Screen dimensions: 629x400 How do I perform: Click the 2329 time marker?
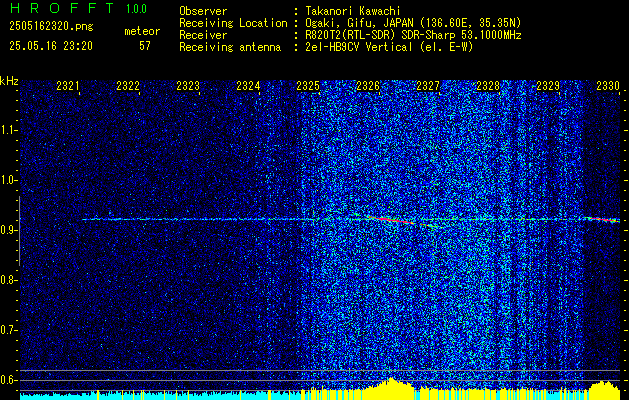[x=548, y=86]
